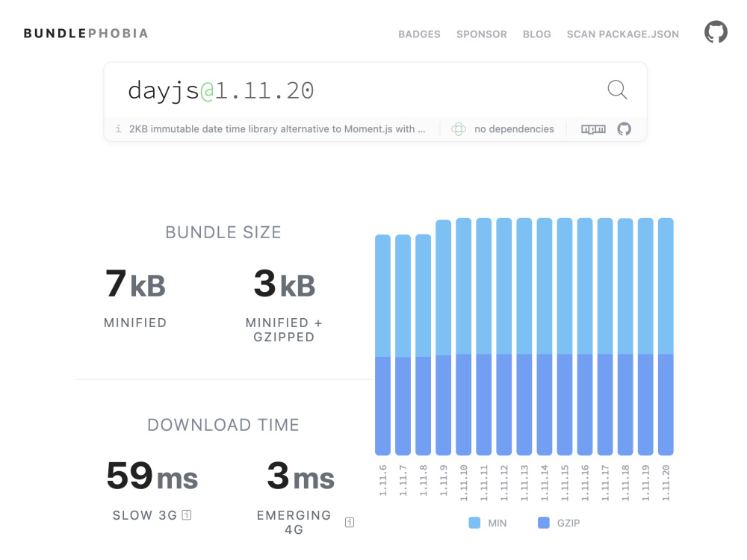Open the GitHub icon in top navigation
The height and width of the screenshot is (560, 747).
pyautogui.click(x=716, y=32)
